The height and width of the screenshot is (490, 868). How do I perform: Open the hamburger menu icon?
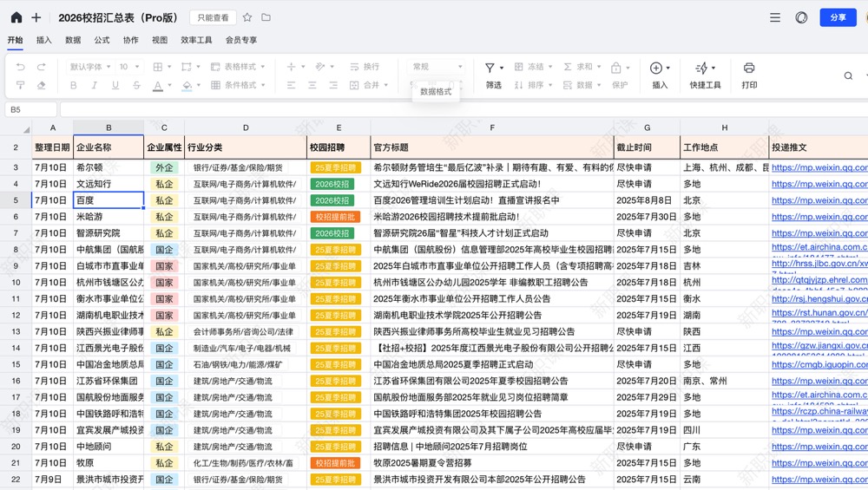[775, 17]
